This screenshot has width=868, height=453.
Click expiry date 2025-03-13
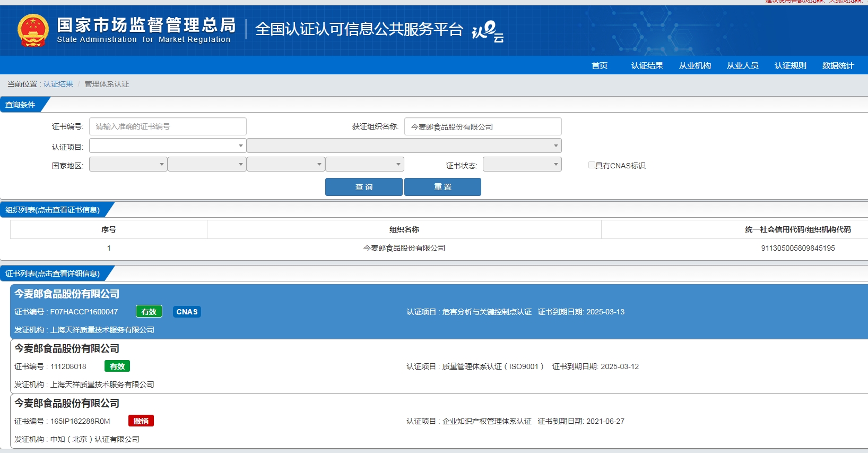point(605,312)
